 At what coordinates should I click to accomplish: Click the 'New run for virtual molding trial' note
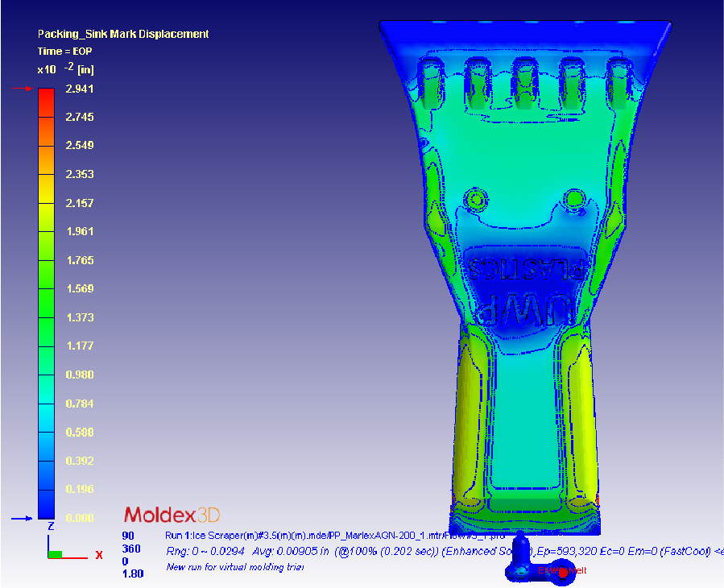234,567
